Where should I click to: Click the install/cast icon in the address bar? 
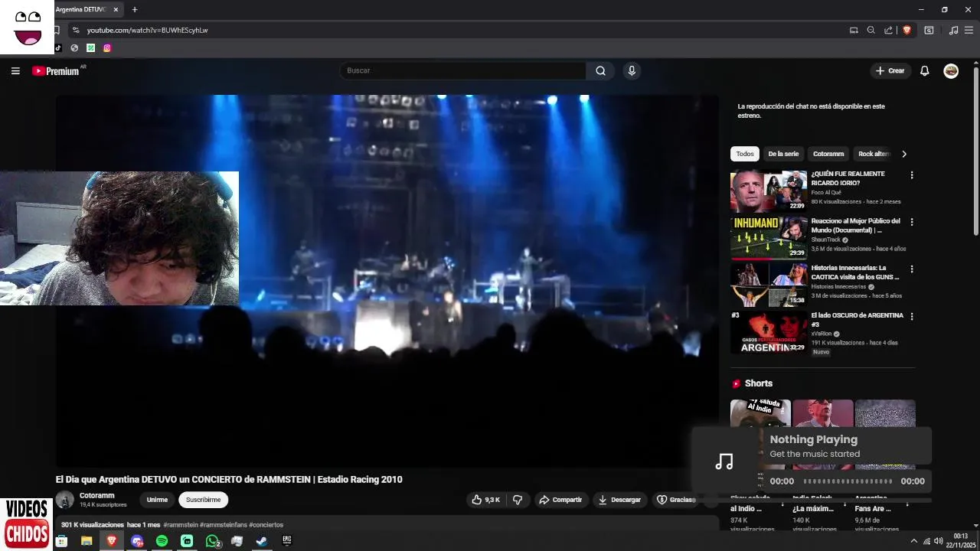pos(854,30)
